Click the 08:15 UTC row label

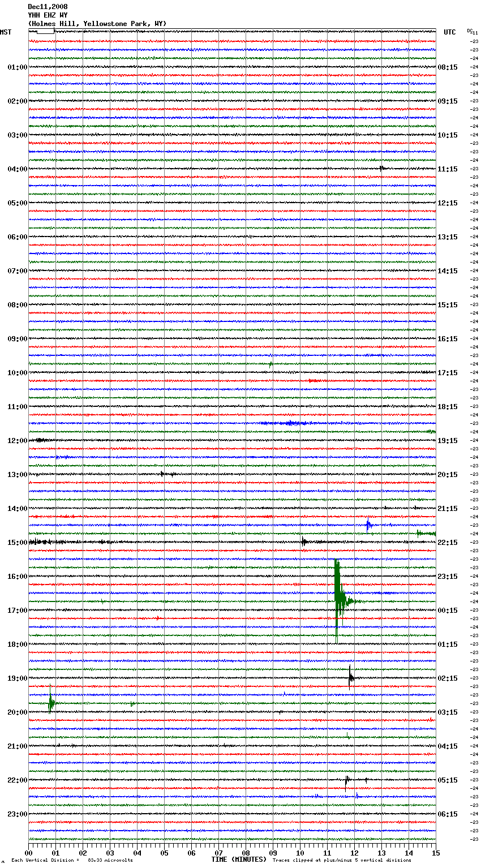coord(448,67)
